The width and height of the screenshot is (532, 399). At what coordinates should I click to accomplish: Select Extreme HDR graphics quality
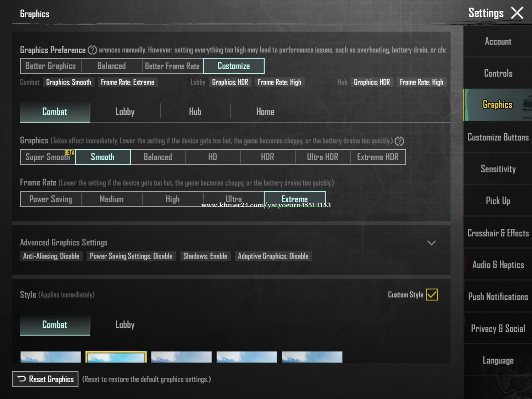point(378,157)
